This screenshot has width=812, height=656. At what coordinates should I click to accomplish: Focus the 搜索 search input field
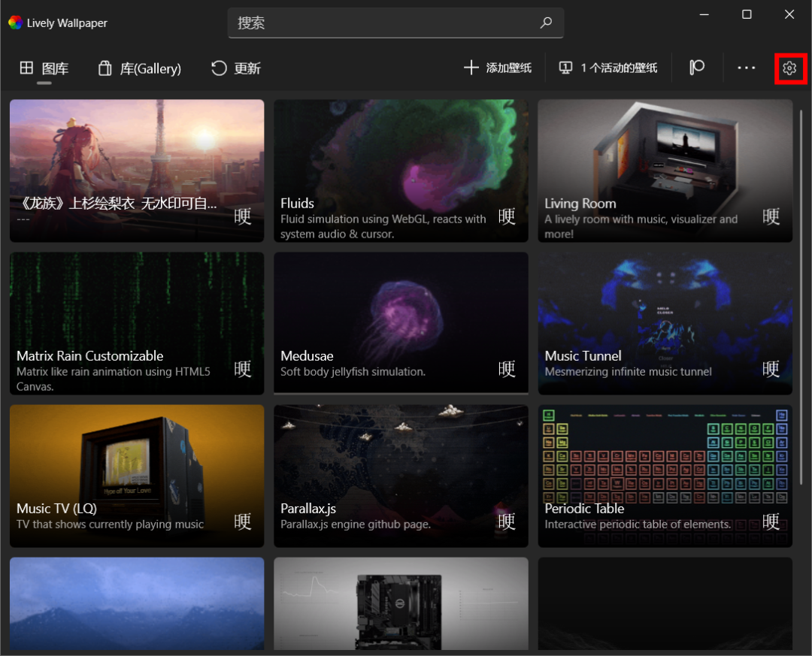coord(395,23)
